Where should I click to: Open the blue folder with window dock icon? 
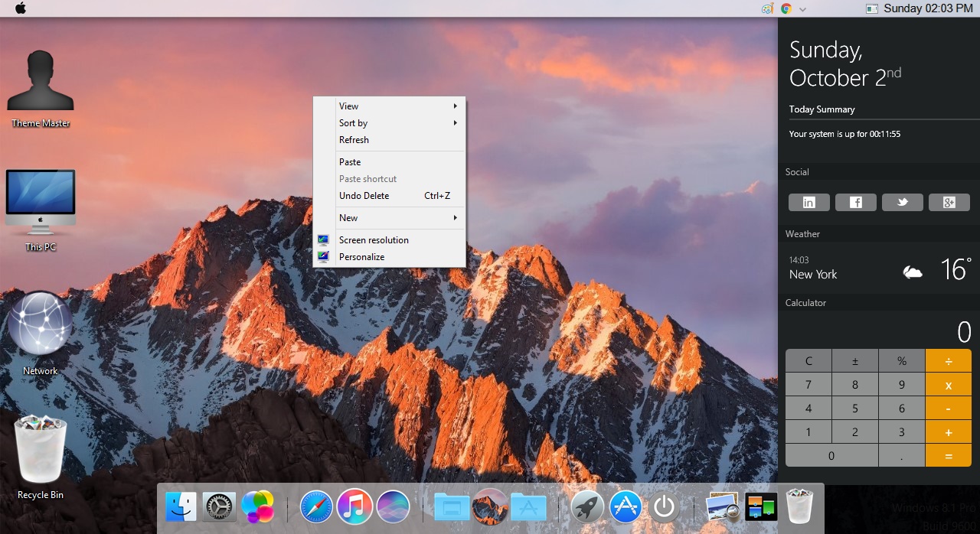[452, 506]
